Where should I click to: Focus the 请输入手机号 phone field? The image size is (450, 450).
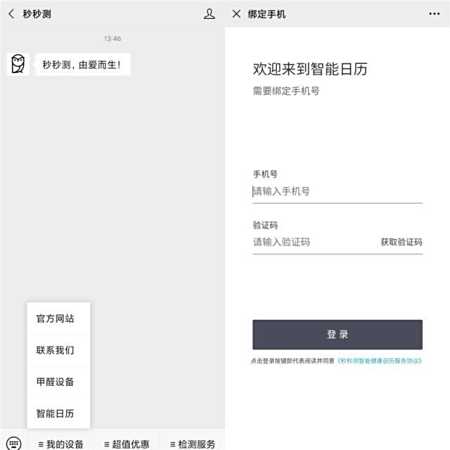(x=337, y=191)
